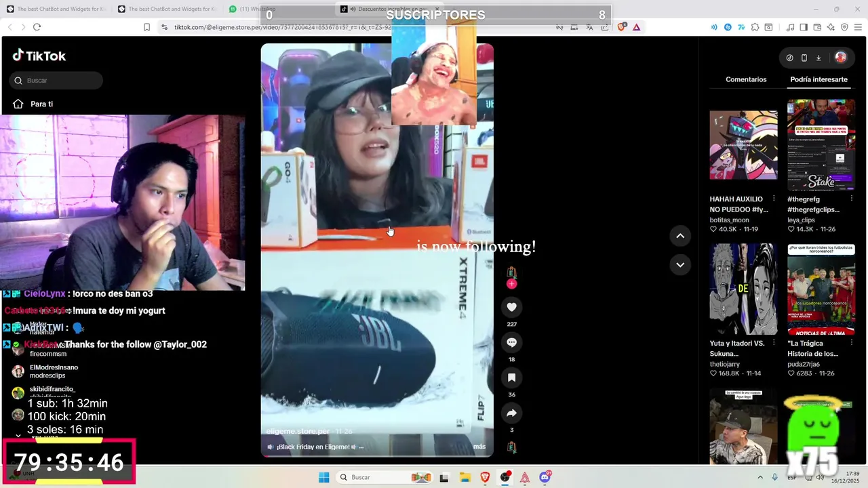This screenshot has width=868, height=488.
Task: Open Task View from the taskbar
Action: 443,477
